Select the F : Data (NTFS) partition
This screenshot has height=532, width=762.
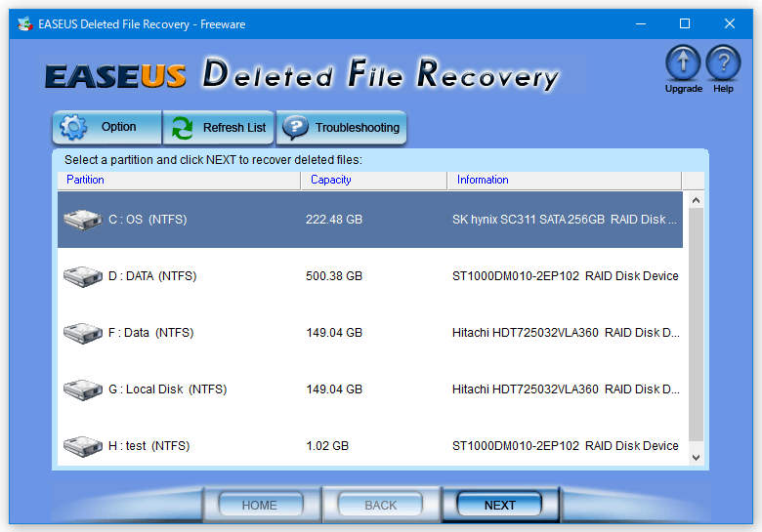[370, 333]
